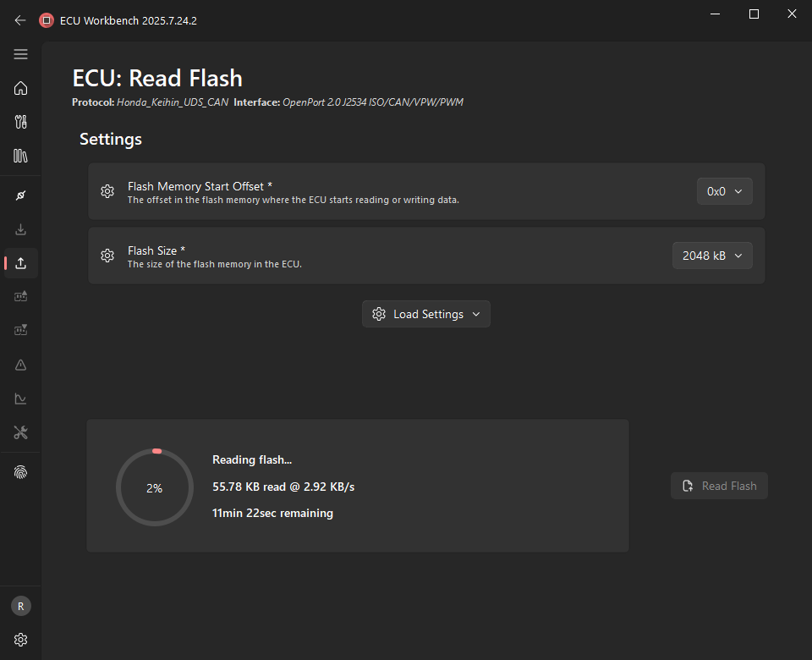Select the line chart live-data icon
Screen dimensions: 812x660
(20, 399)
